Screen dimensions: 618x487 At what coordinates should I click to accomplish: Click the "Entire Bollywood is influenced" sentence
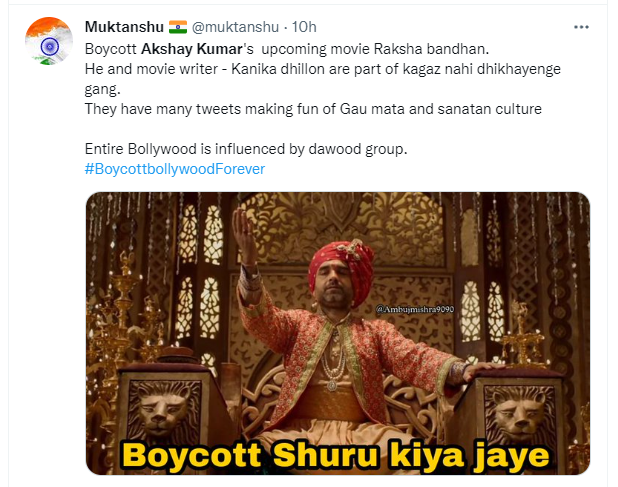point(246,149)
